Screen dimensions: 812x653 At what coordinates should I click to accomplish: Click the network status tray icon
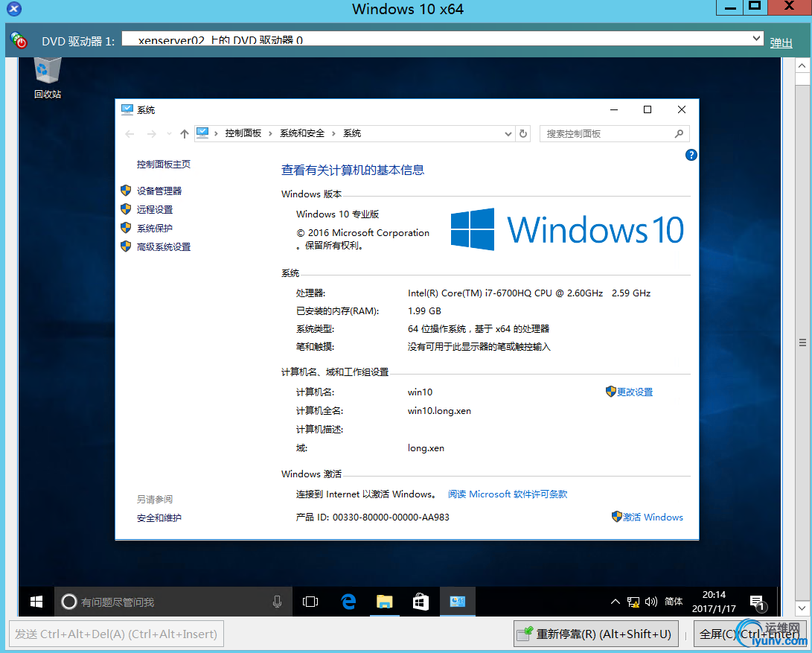pyautogui.click(x=633, y=602)
